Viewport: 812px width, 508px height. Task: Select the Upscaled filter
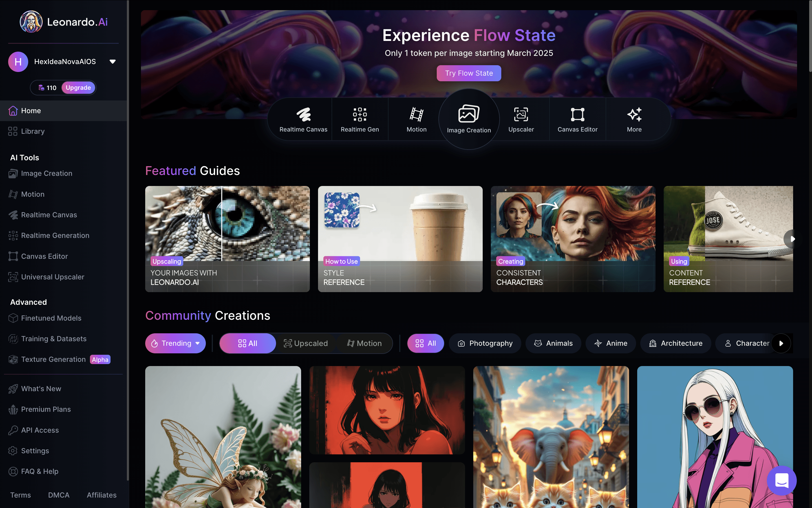[306, 343]
